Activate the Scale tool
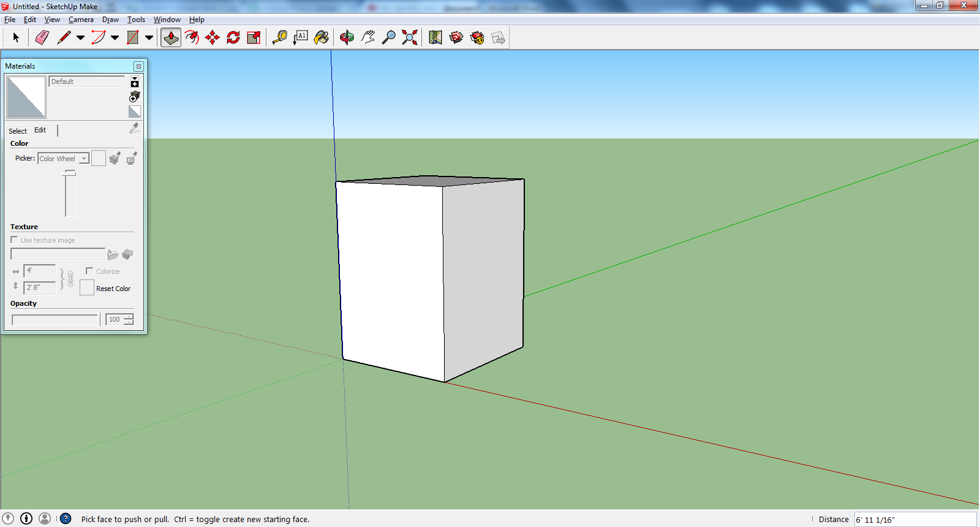The width and height of the screenshot is (980, 527). 254,37
